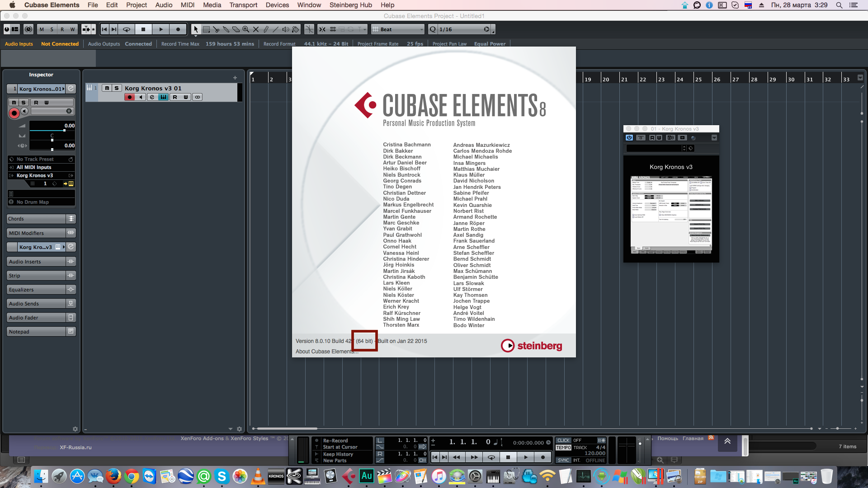The height and width of the screenshot is (488, 868).
Task: Adjust the track volume fader in Inspector
Action: tap(64, 130)
